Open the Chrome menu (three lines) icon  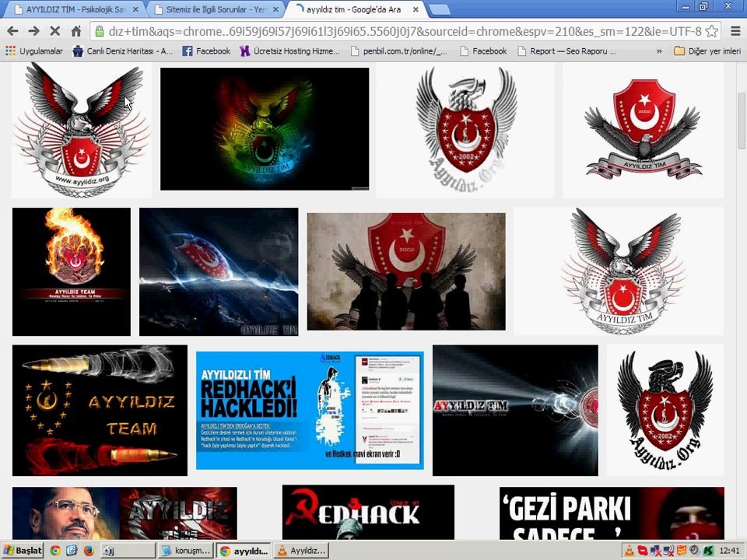(x=735, y=31)
